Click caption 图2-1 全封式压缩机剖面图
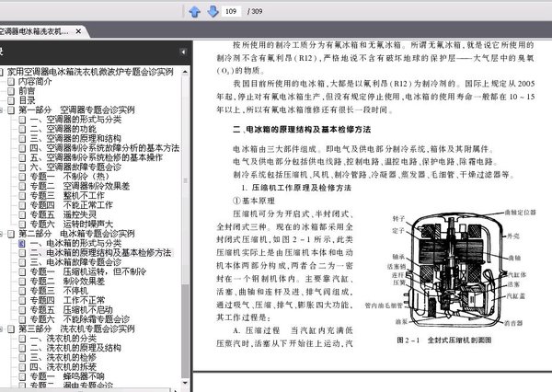 [444, 340]
